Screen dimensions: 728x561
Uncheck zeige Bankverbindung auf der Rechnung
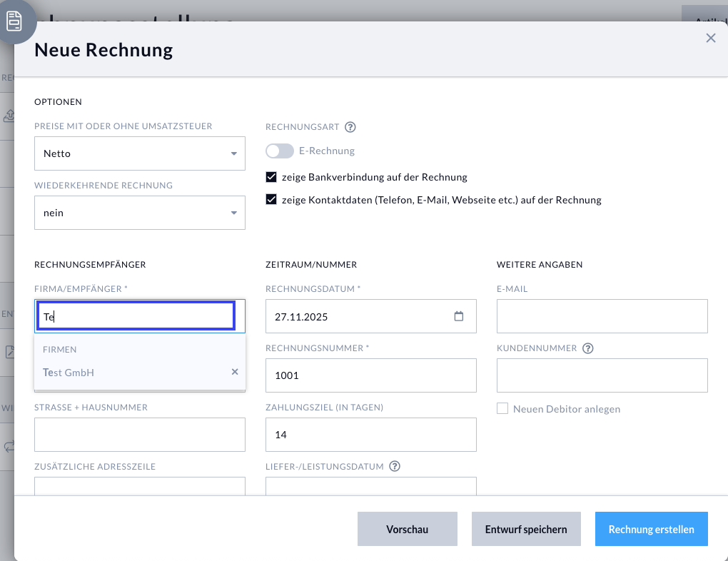coord(271,177)
